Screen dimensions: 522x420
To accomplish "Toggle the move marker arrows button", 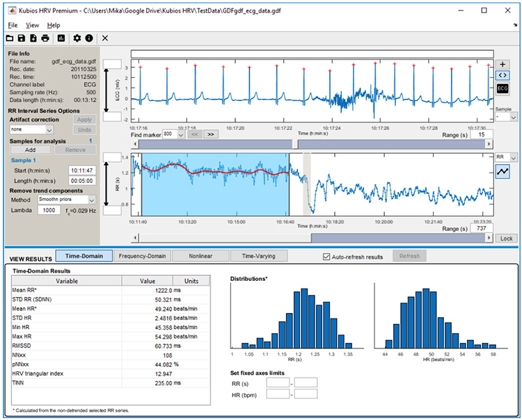I will pyautogui.click(x=504, y=75).
